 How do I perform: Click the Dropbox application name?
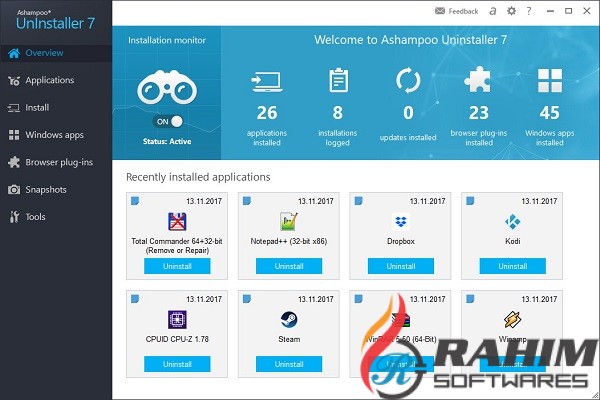coord(401,242)
